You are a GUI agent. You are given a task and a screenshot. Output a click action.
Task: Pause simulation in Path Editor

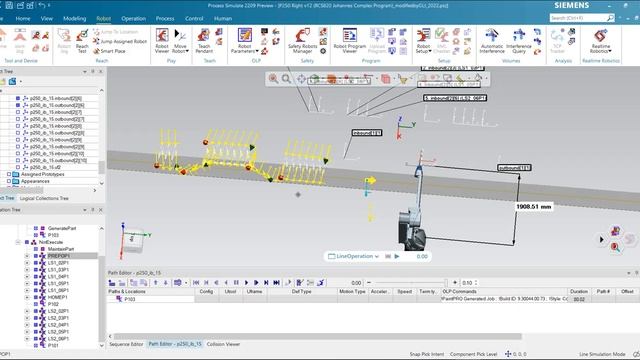[x=236, y=282]
